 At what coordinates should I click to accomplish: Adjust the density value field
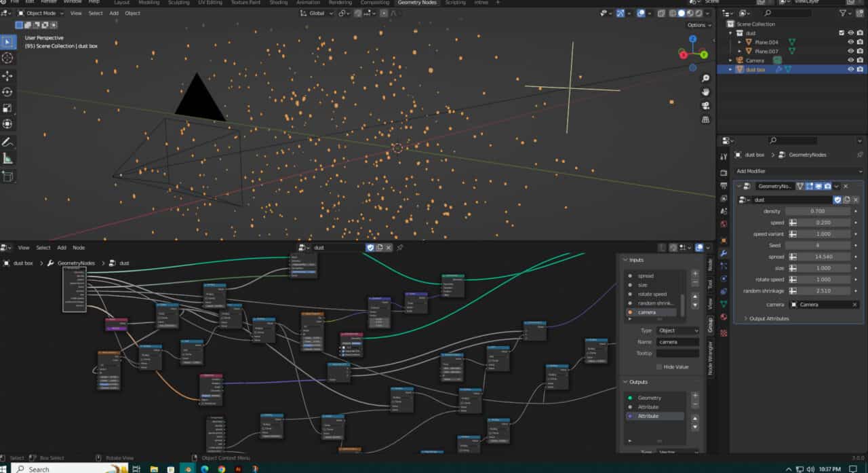818,212
